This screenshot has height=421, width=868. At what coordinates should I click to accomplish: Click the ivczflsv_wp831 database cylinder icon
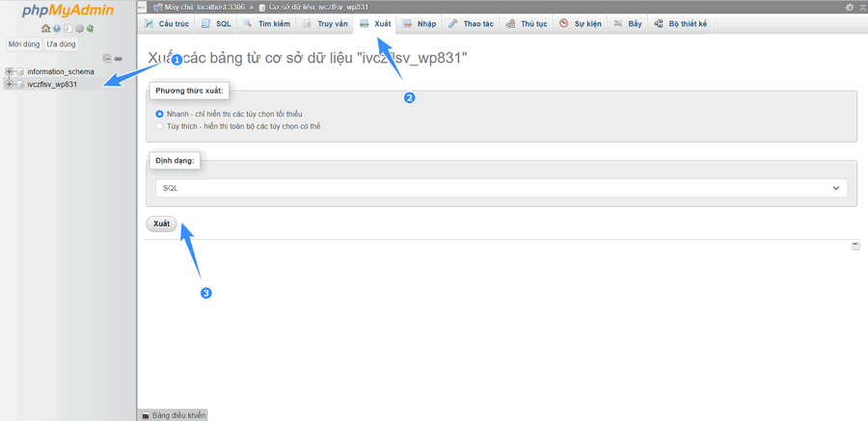pyautogui.click(x=20, y=84)
